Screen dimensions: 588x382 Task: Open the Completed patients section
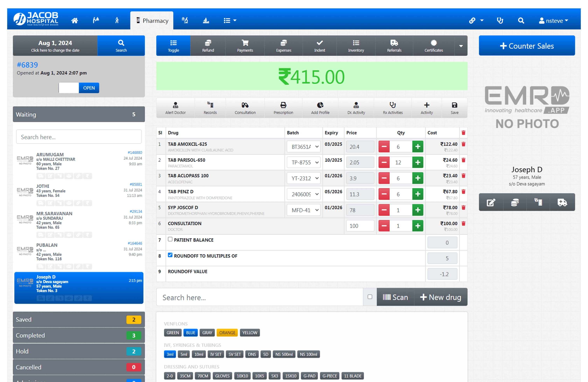click(x=79, y=335)
